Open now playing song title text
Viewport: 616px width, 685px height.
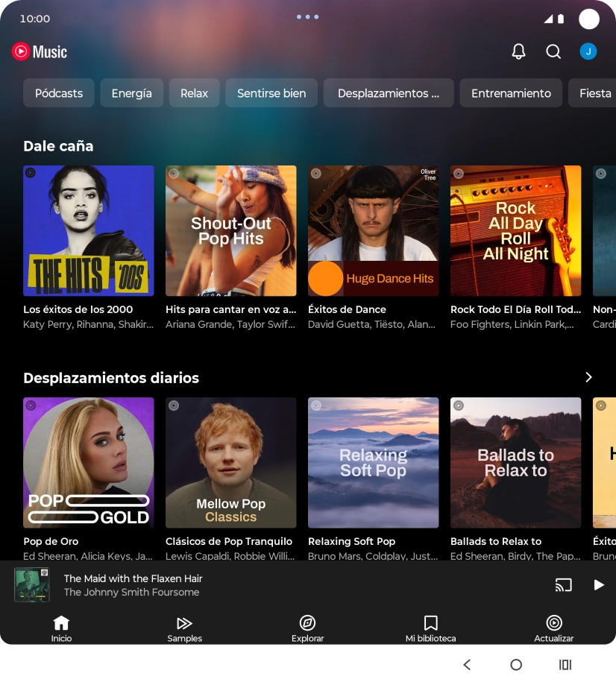133,578
